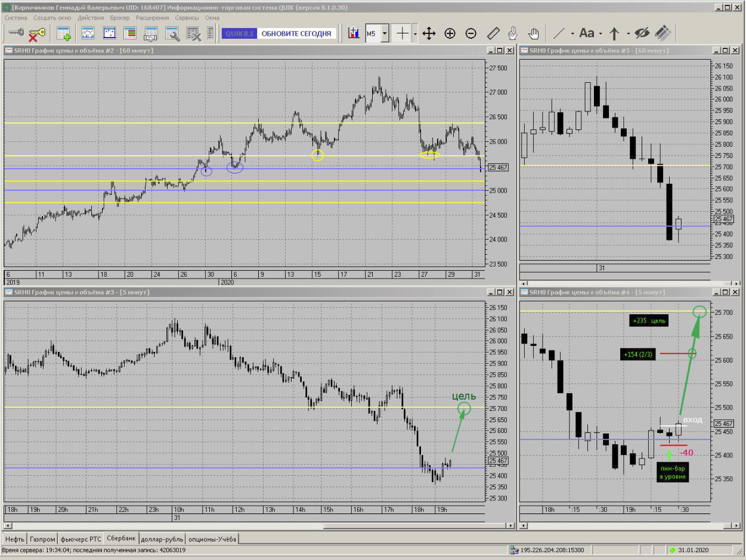Open the M5 timeframe dropdown
The width and height of the screenshot is (746, 560).
(x=385, y=33)
